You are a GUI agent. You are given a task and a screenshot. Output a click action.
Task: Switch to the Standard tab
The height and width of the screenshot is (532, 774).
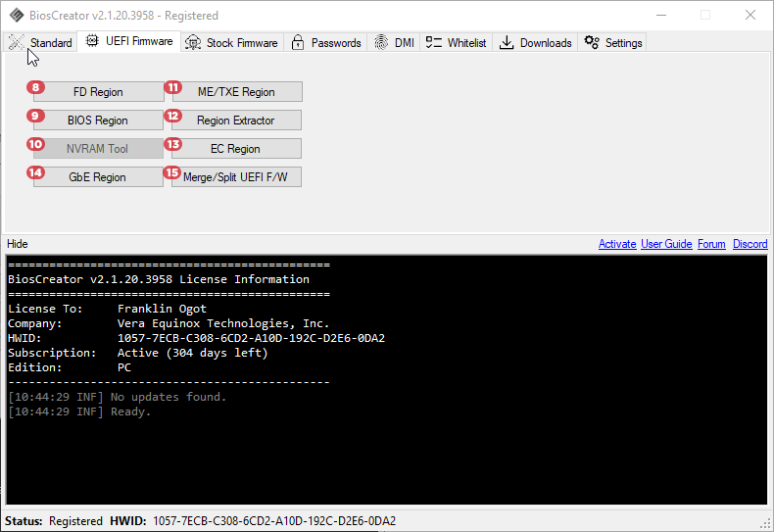[x=40, y=43]
